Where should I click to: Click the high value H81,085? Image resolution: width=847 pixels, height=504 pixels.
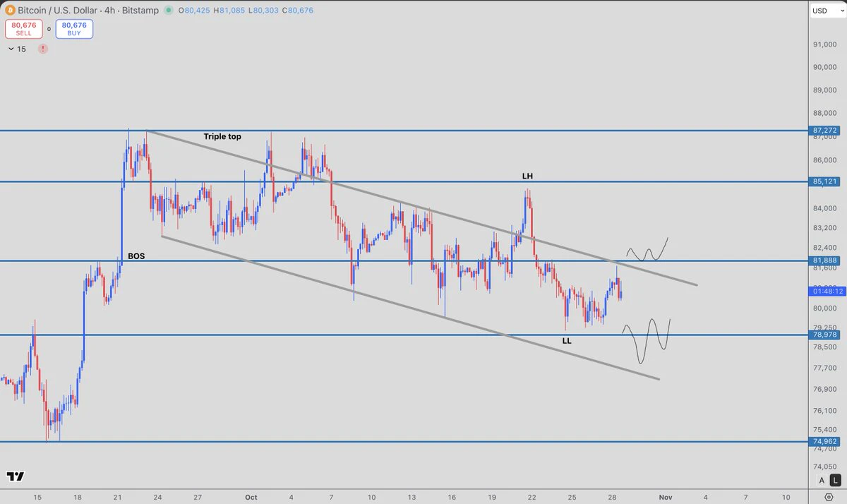click(229, 11)
